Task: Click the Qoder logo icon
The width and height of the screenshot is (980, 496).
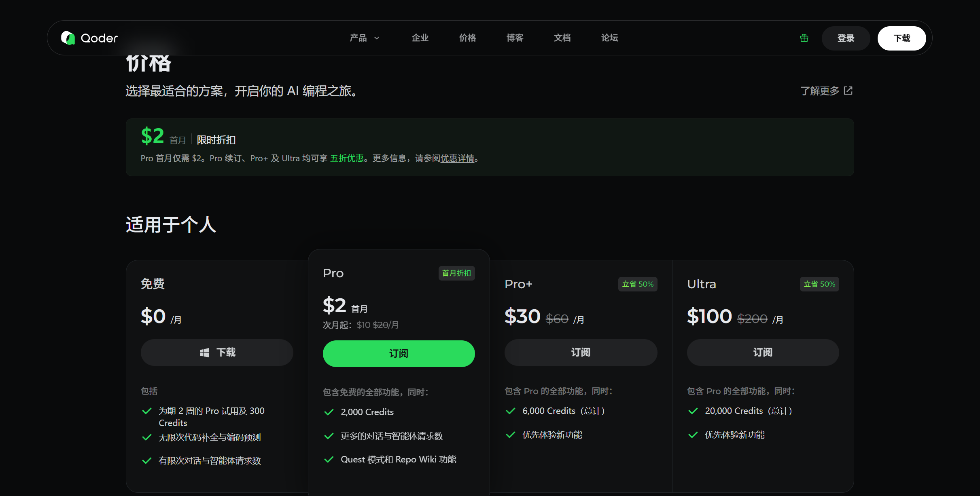Action: click(68, 38)
